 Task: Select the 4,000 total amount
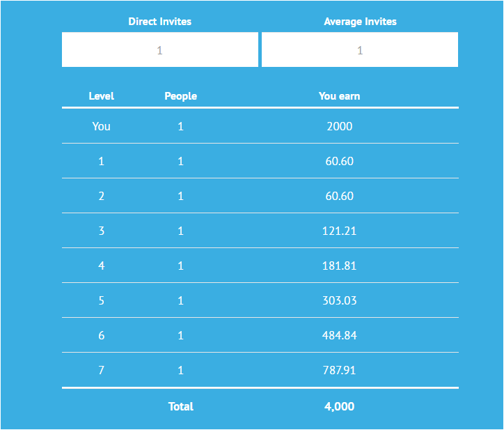click(339, 406)
